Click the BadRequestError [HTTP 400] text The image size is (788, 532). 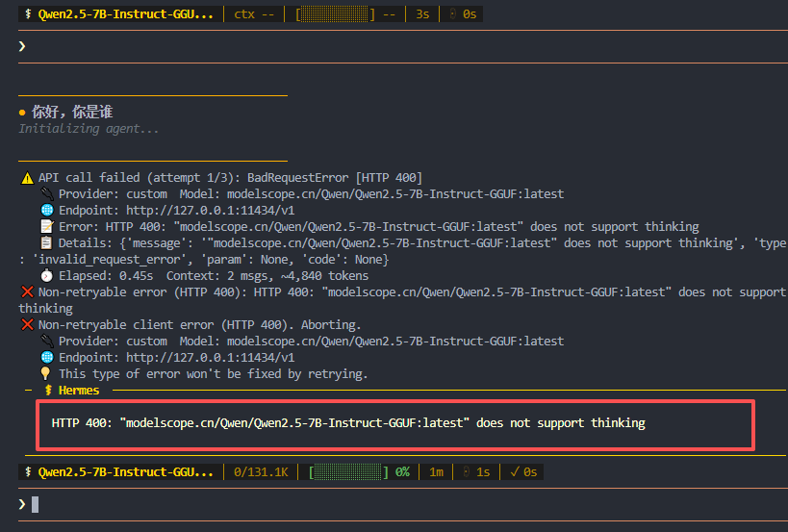click(335, 177)
